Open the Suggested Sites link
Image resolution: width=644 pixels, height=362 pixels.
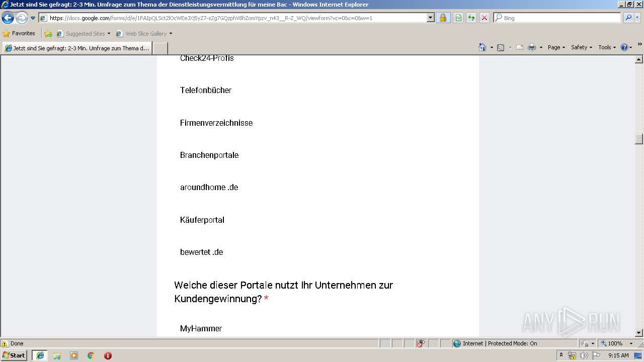click(x=83, y=34)
